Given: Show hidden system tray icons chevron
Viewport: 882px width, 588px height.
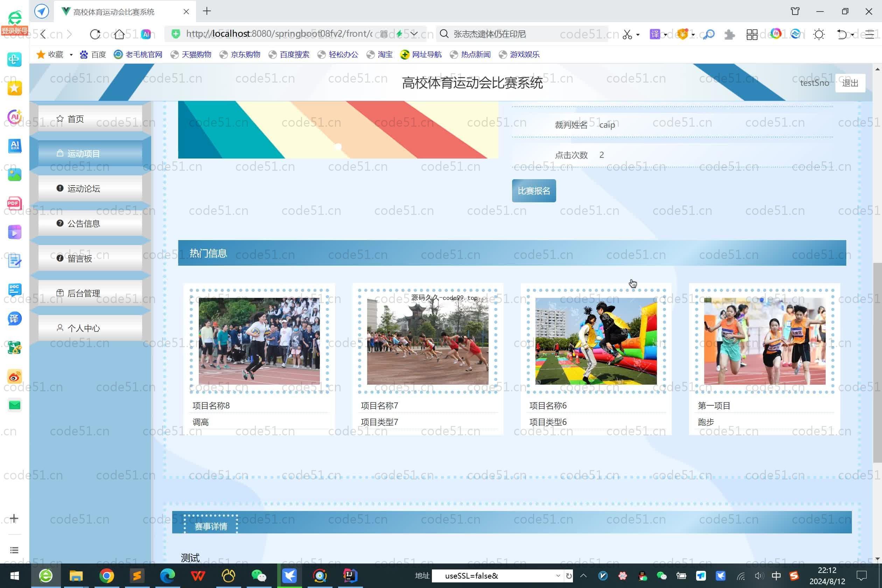Looking at the screenshot, I should pos(583,576).
